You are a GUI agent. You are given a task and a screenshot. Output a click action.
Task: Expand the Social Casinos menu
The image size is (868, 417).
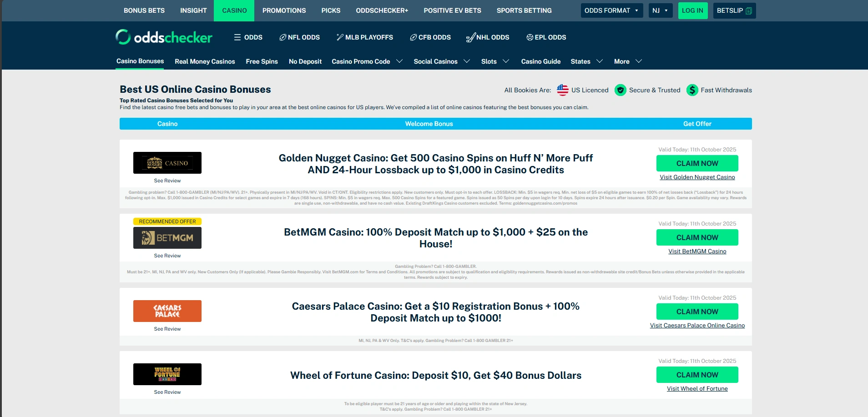pyautogui.click(x=467, y=61)
